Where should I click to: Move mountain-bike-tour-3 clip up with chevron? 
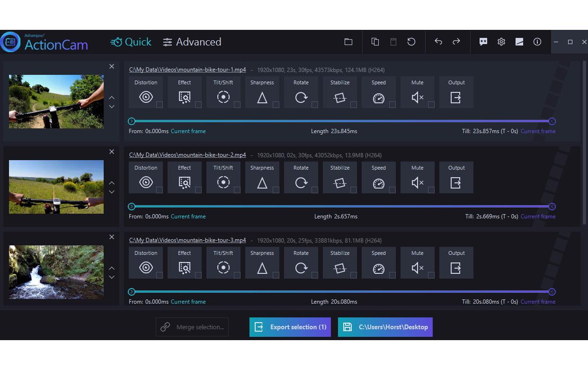coord(112,268)
